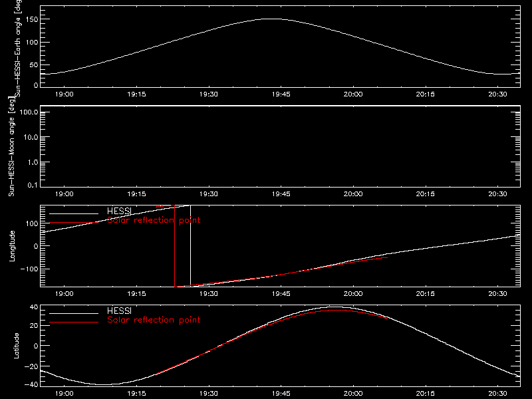This screenshot has width=532, height=399.
Task: Click the Sun-HESSI-Moon angle axis title
Action: click(11, 146)
